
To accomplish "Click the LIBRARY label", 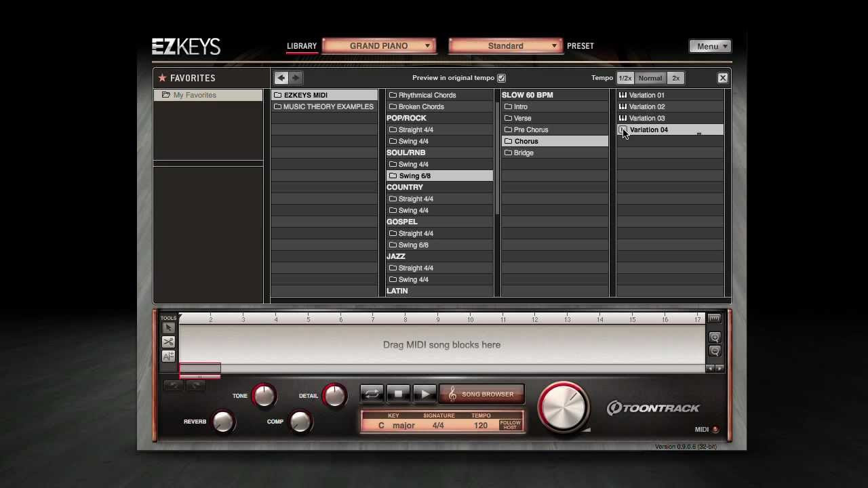I will 302,46.
